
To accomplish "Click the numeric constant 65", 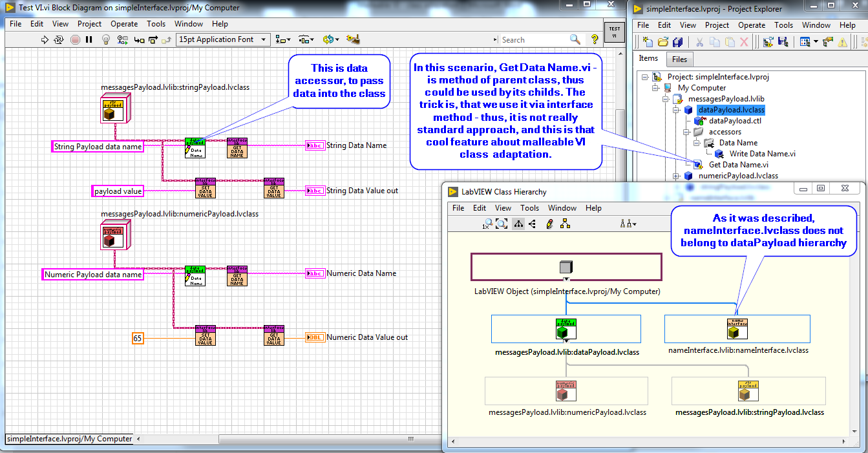I will click(x=137, y=338).
